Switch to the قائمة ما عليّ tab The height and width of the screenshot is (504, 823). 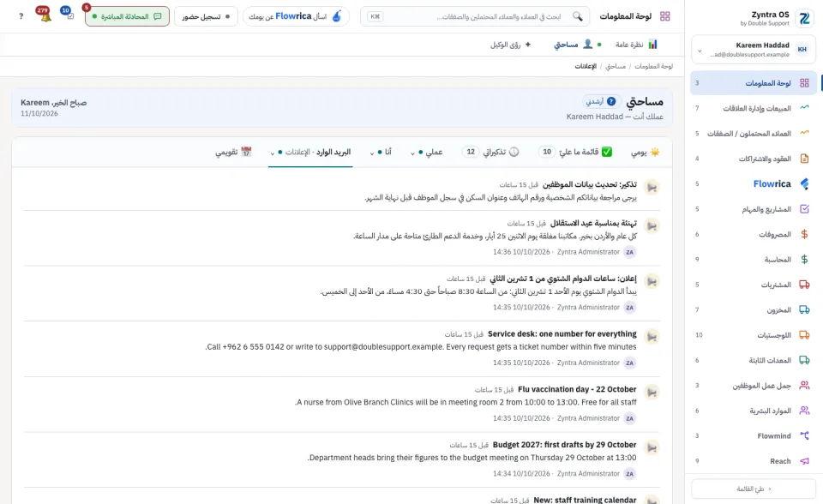(575, 153)
